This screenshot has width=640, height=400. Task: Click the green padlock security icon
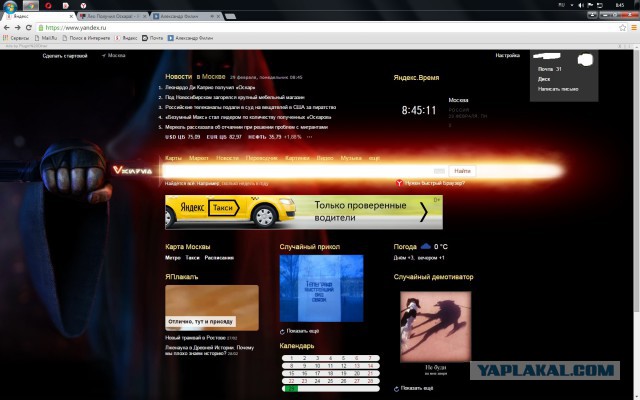(x=40, y=28)
